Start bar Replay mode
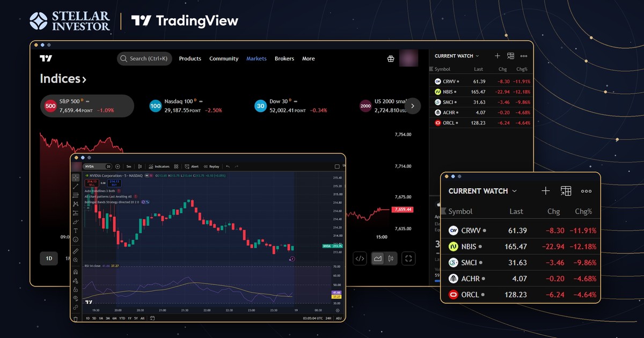Screen dimensions: 644x338 pos(211,166)
